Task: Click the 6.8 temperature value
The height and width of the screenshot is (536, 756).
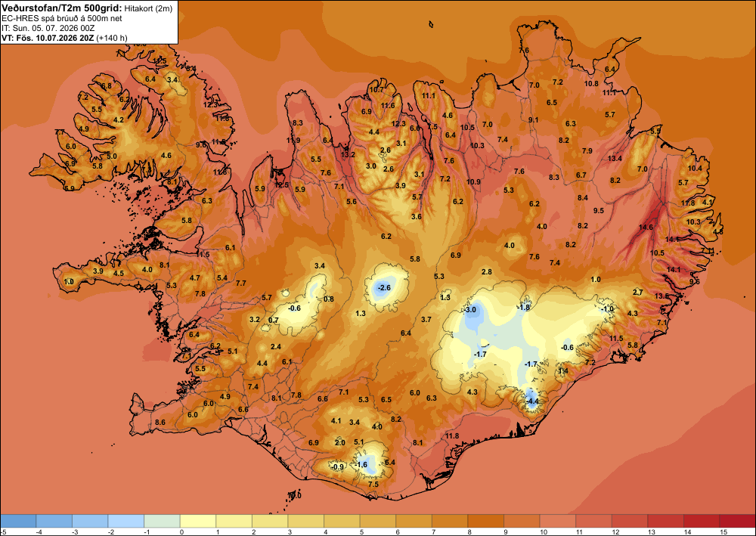Action: tap(106, 85)
